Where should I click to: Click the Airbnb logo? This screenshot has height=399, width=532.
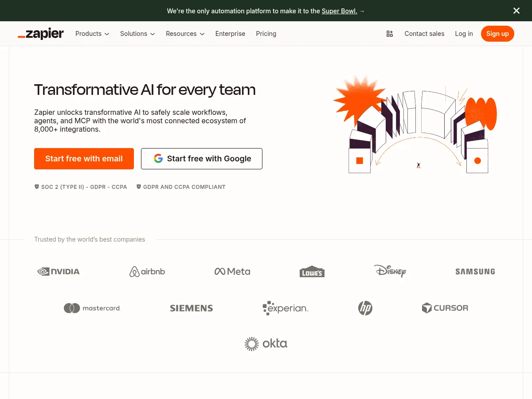147,271
